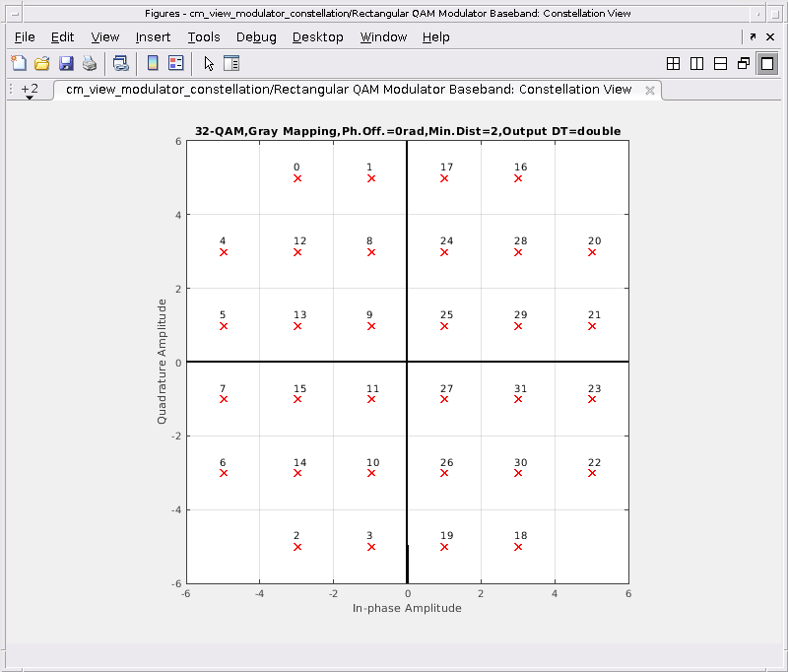Save the figure with the floppy disk icon
Viewport: 788px width, 672px height.
[x=66, y=63]
